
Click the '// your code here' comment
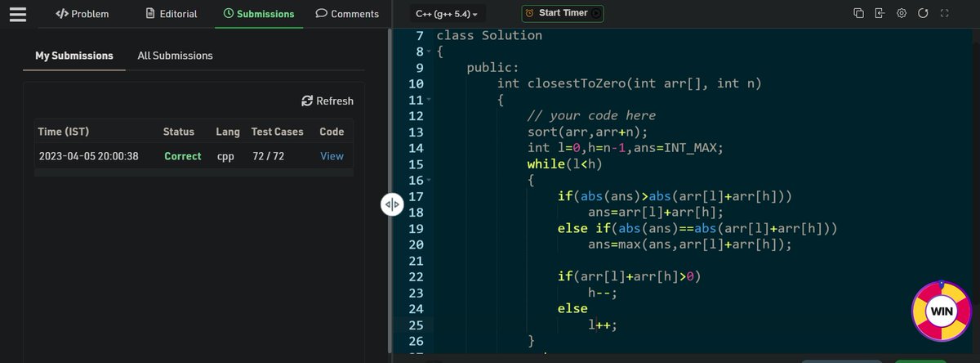tap(591, 115)
